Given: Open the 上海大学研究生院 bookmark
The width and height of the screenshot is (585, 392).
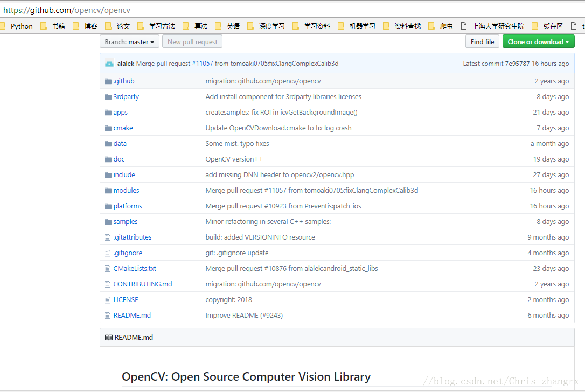Looking at the screenshot, I should pyautogui.click(x=493, y=26).
